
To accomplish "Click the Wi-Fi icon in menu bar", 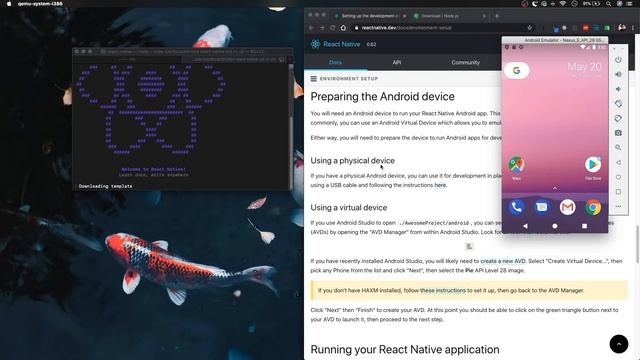I will (563, 4).
